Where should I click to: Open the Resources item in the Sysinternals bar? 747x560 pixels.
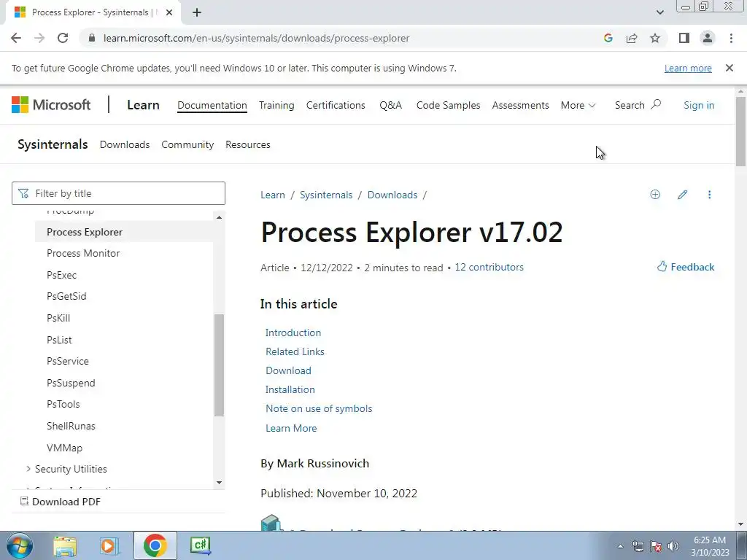[248, 144]
